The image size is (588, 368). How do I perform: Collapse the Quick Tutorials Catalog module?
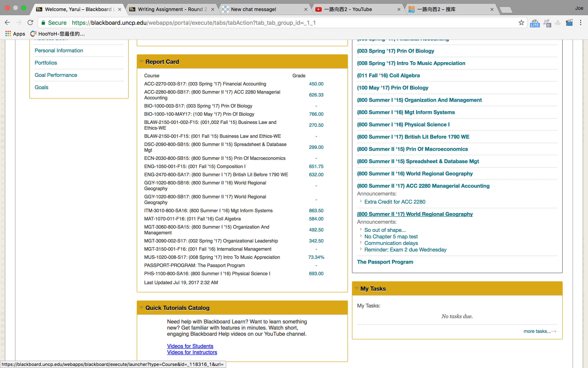pos(141,308)
